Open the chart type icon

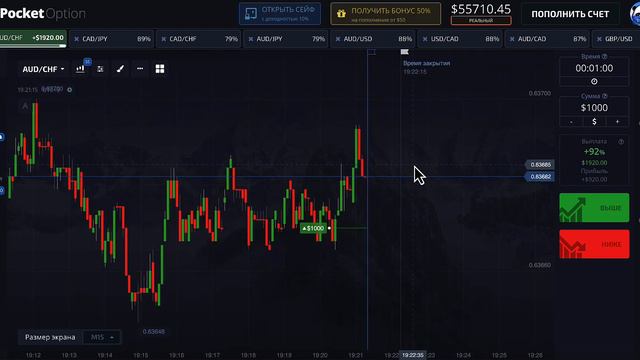(80, 69)
